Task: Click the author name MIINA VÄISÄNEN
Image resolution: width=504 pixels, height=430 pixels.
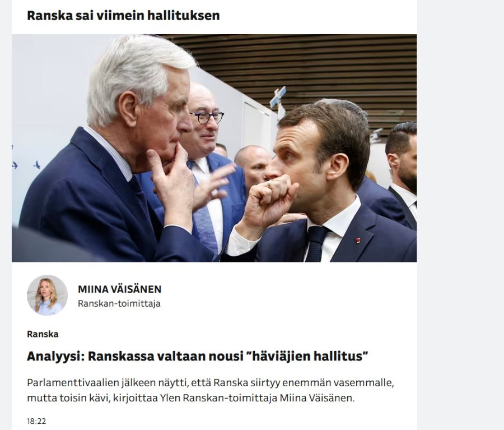Action: (120, 289)
